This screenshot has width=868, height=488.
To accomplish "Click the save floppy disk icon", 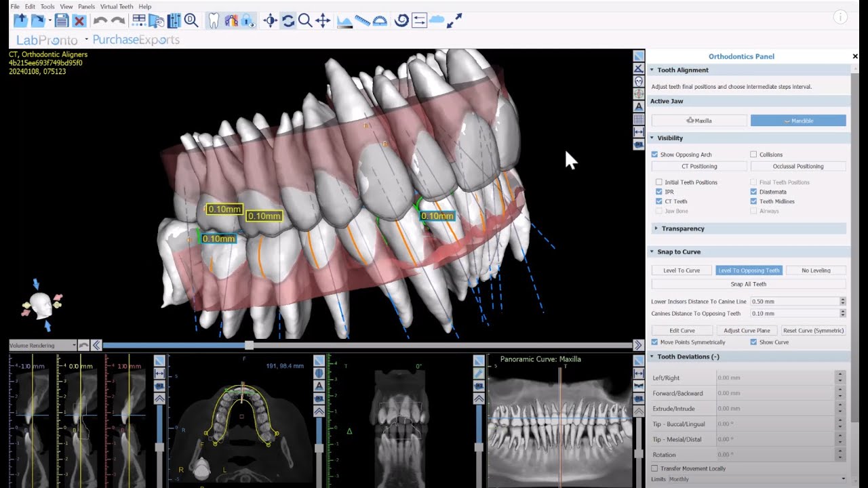I will pos(62,21).
